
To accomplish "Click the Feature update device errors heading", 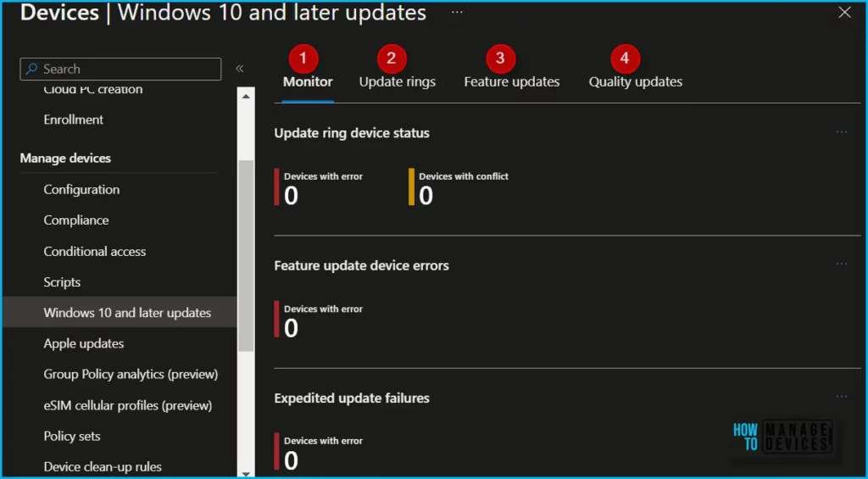I will 361,266.
